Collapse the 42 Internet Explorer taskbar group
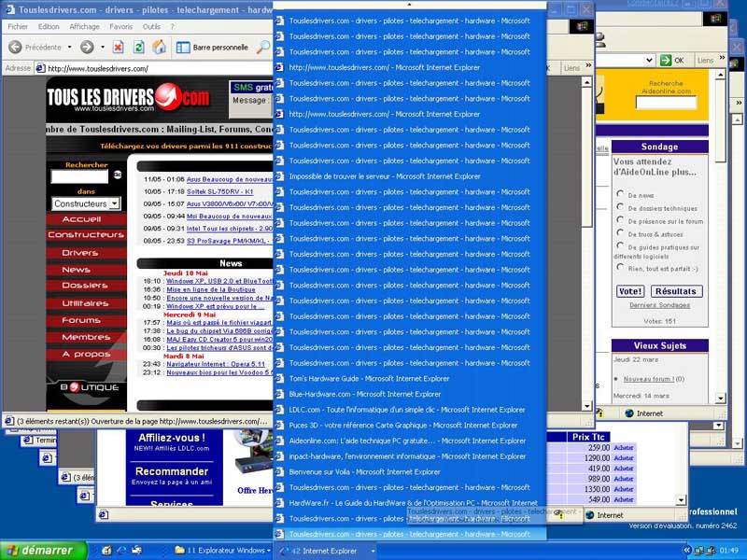 (326, 551)
